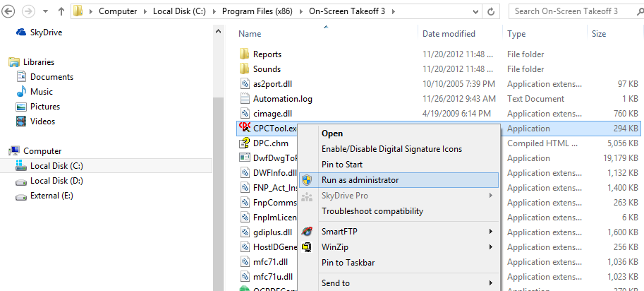This screenshot has width=644, height=291.
Task: Click the navigation pane scroll-up arrow
Action: 218,31
